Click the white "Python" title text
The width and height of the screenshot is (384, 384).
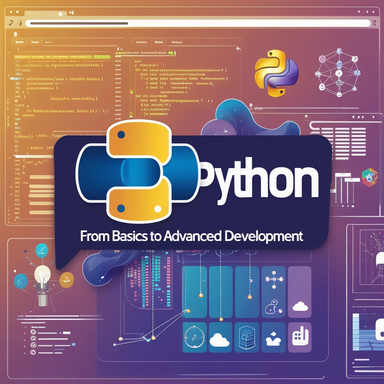point(259,181)
